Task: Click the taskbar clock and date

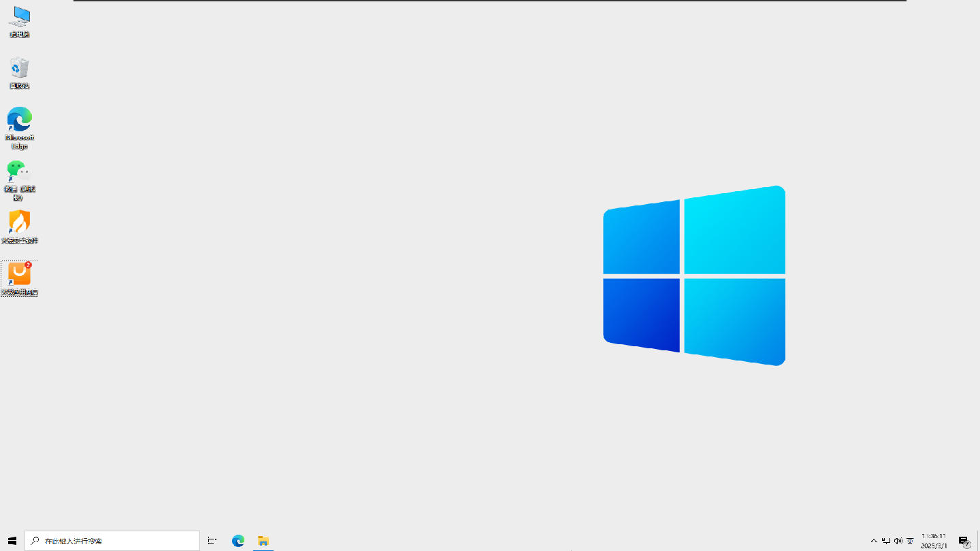Action: click(933, 541)
